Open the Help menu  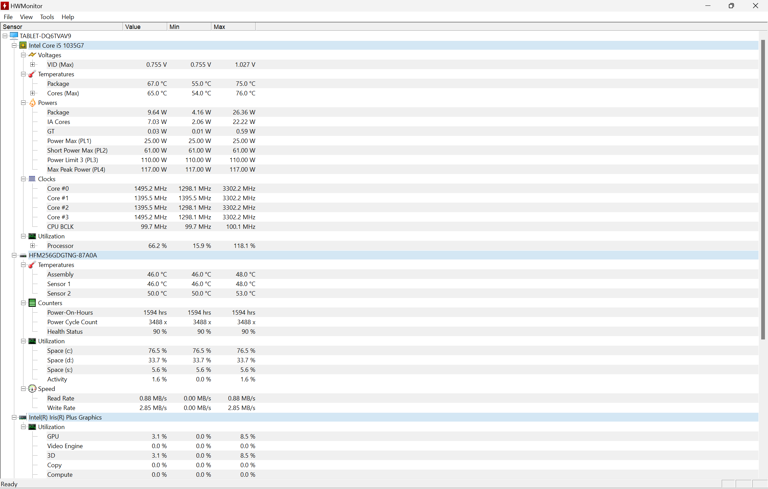click(68, 17)
